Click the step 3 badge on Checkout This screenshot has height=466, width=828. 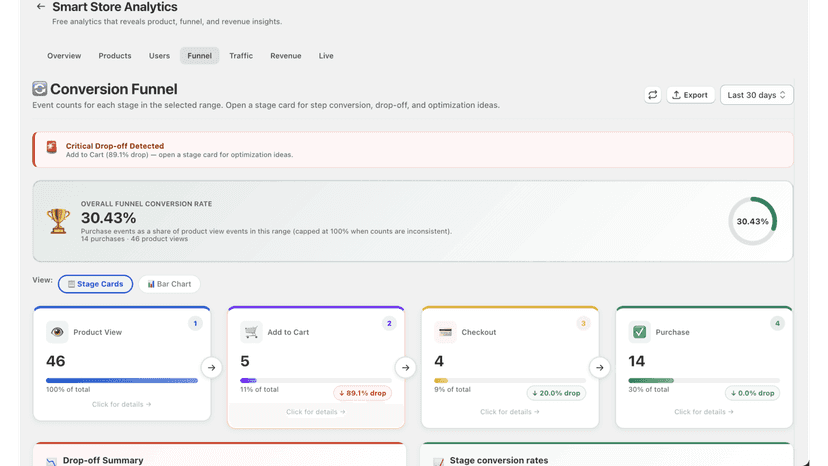[x=584, y=323]
